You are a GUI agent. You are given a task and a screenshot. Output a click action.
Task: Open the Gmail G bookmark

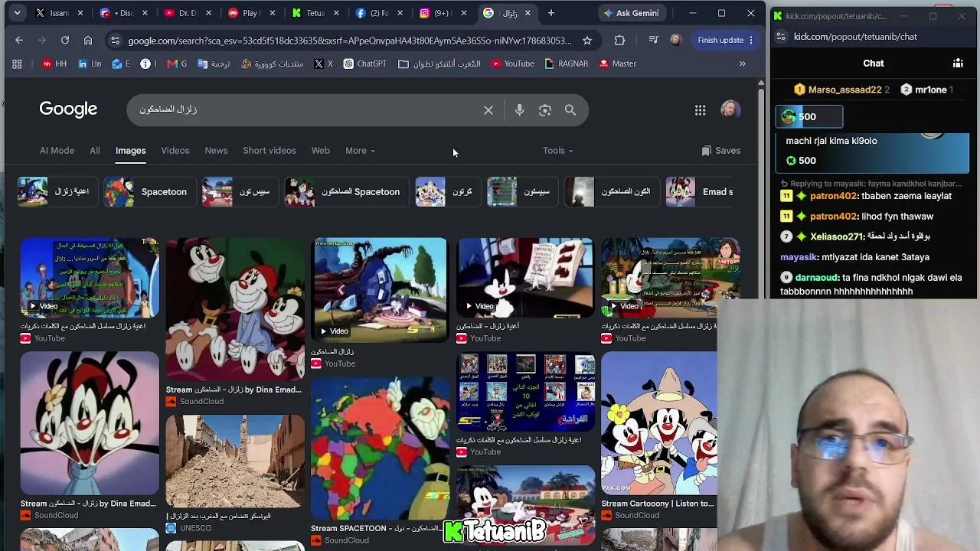pos(177,64)
